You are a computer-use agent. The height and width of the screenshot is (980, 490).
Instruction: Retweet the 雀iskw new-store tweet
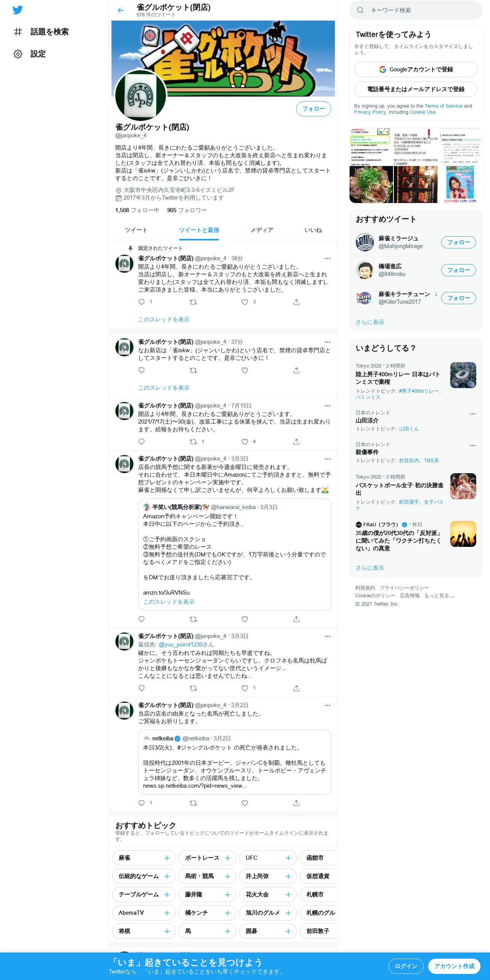coord(193,370)
